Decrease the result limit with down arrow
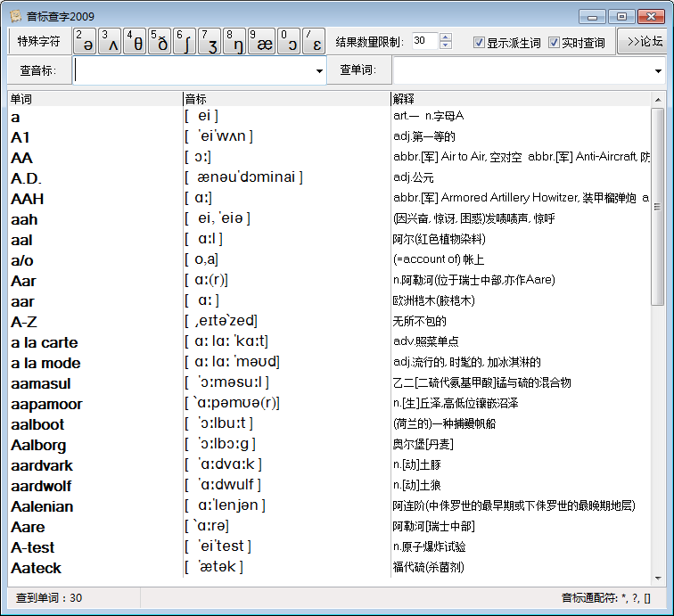 point(446,45)
